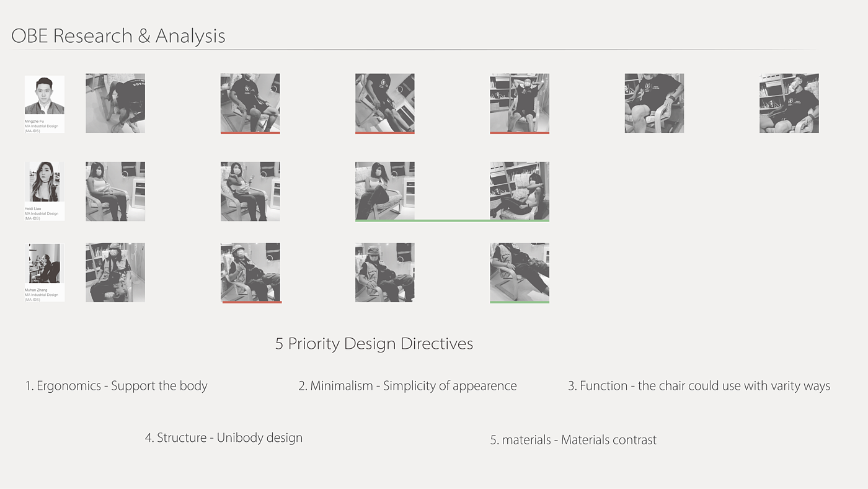
Task: Click the Materials contrast directive text
Action: pyautogui.click(x=573, y=440)
